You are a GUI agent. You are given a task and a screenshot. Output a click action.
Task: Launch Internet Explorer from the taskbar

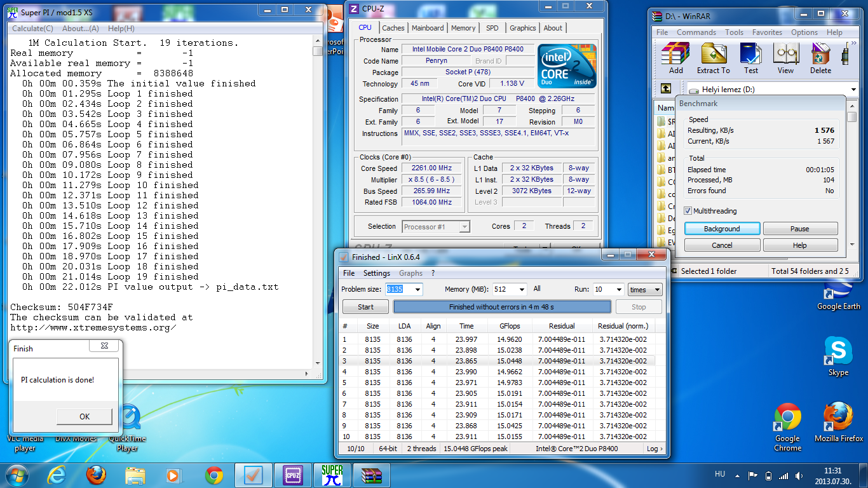[x=57, y=475]
